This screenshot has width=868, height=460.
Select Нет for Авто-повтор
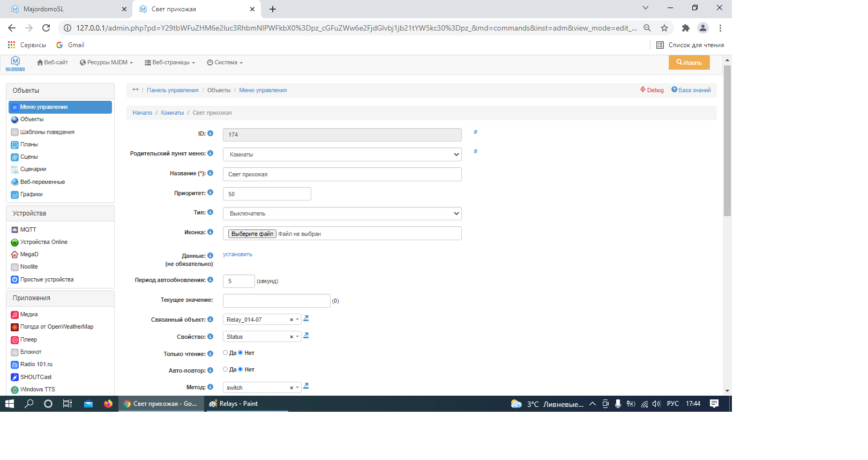pos(241,369)
